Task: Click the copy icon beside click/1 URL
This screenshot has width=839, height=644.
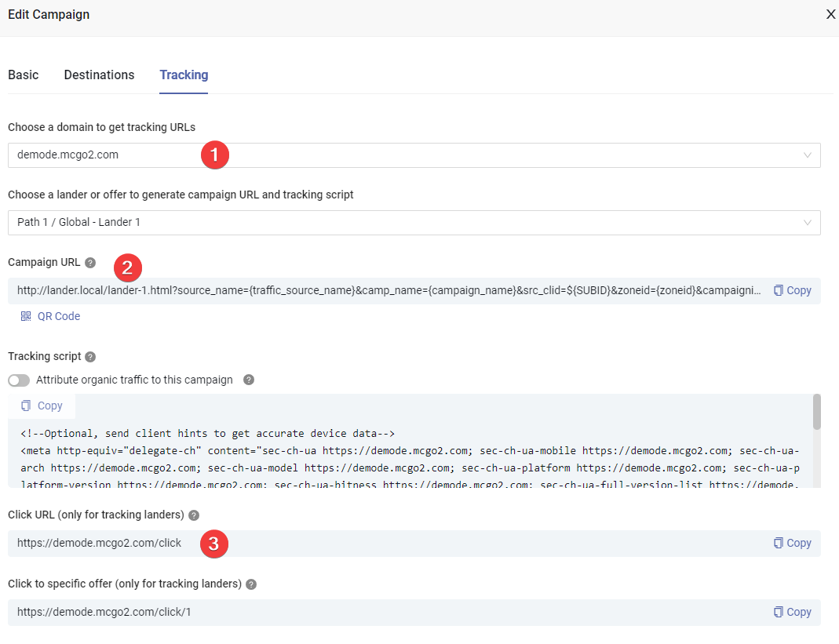Action: 779,612
